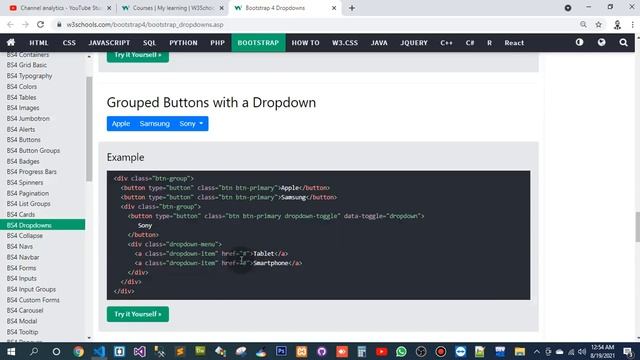Open BS4 Navbar in the sidebar

(x=23, y=257)
